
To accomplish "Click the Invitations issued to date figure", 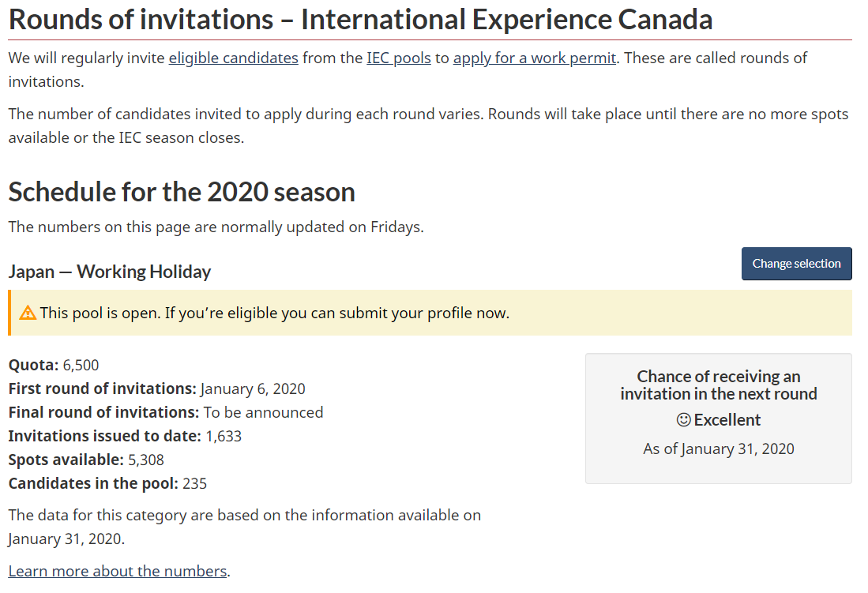I will tap(224, 437).
